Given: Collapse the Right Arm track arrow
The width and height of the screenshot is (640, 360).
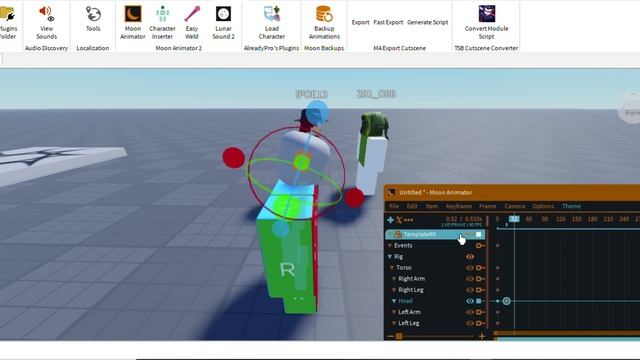Looking at the screenshot, I should [x=394, y=279].
